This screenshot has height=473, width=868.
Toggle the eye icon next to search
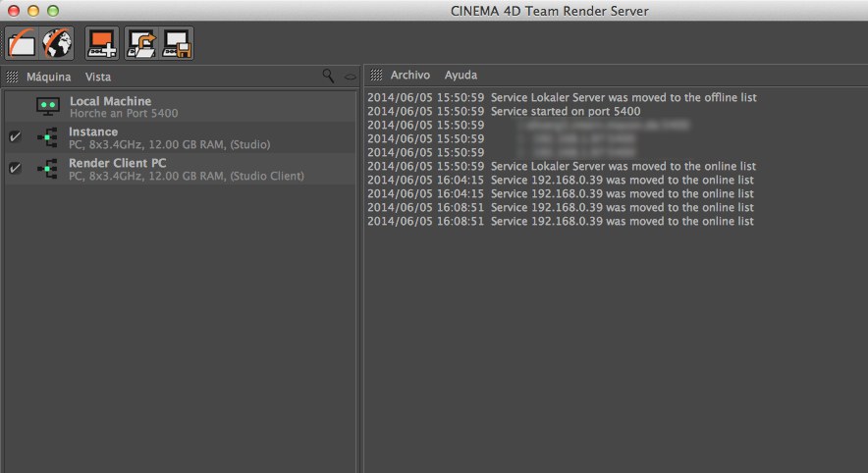350,77
